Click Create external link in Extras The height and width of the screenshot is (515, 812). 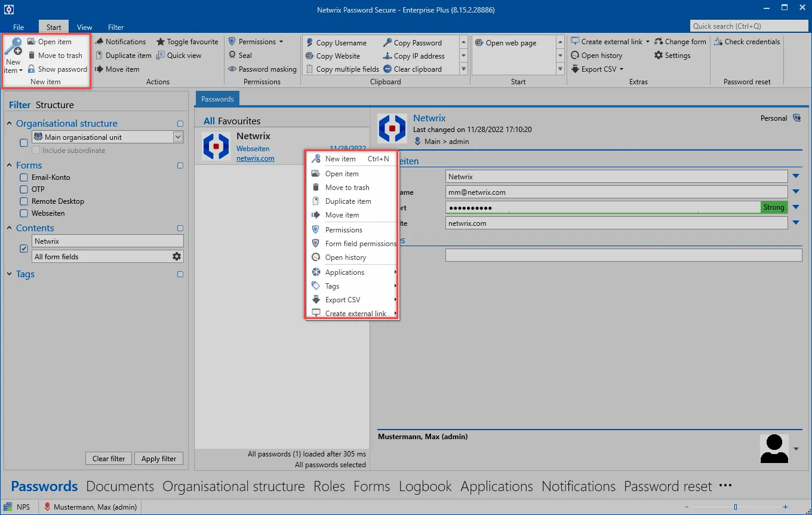point(607,42)
